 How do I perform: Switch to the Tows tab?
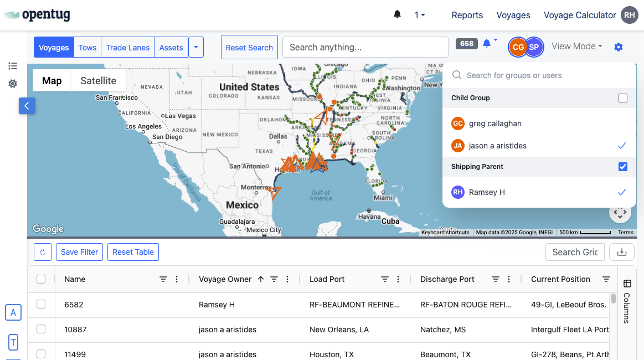tap(87, 48)
